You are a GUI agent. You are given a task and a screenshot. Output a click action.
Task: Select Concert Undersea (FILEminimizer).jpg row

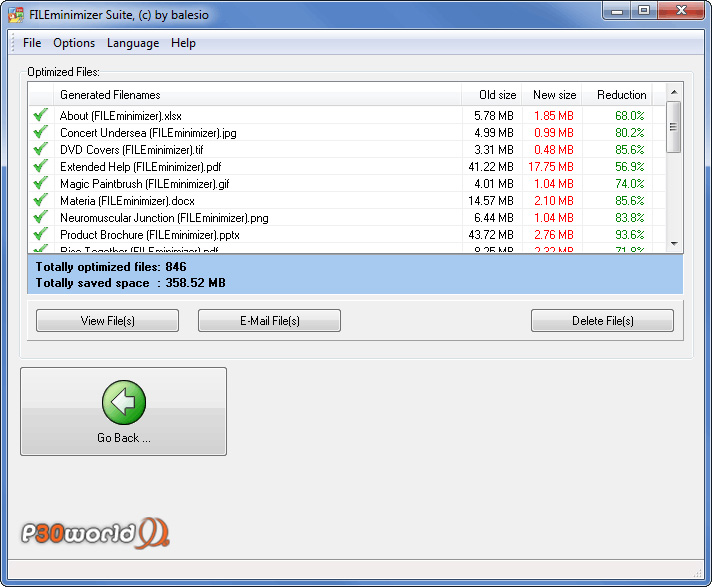coord(347,133)
